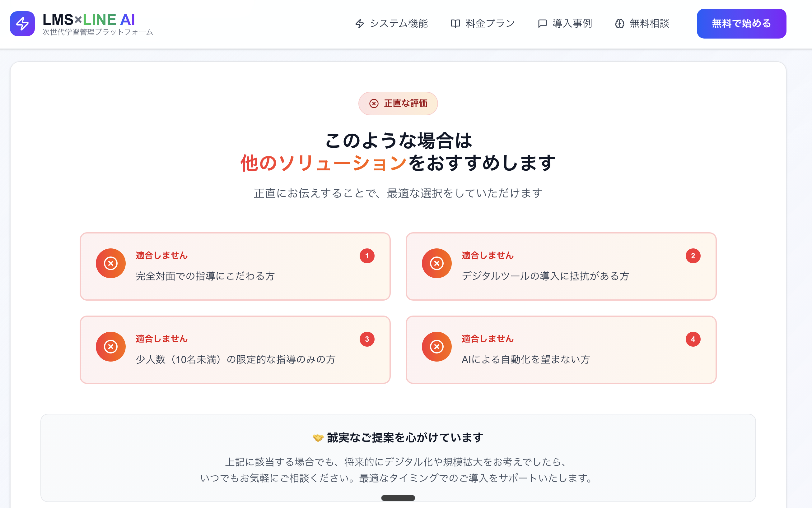Click X circle icon in 正直な評価 badge
The height and width of the screenshot is (508, 812).
coord(374,104)
